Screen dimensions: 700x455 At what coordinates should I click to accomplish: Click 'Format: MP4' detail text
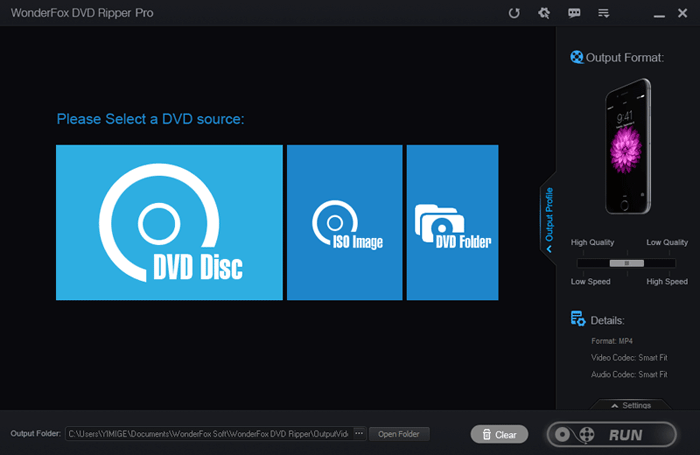click(612, 341)
